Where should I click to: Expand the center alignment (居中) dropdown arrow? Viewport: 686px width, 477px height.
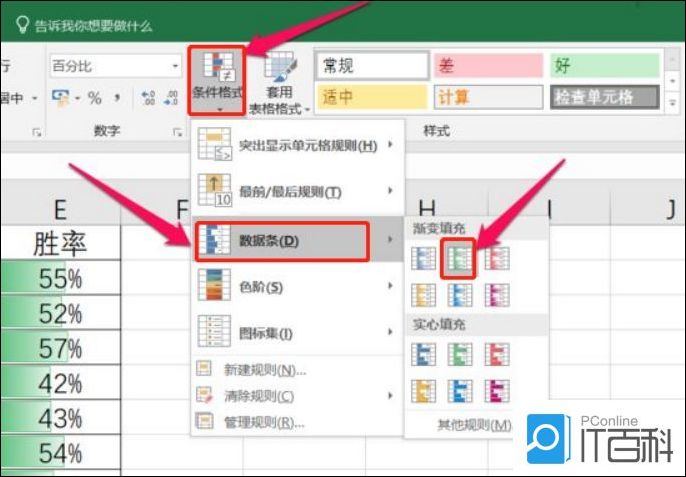click(34, 98)
